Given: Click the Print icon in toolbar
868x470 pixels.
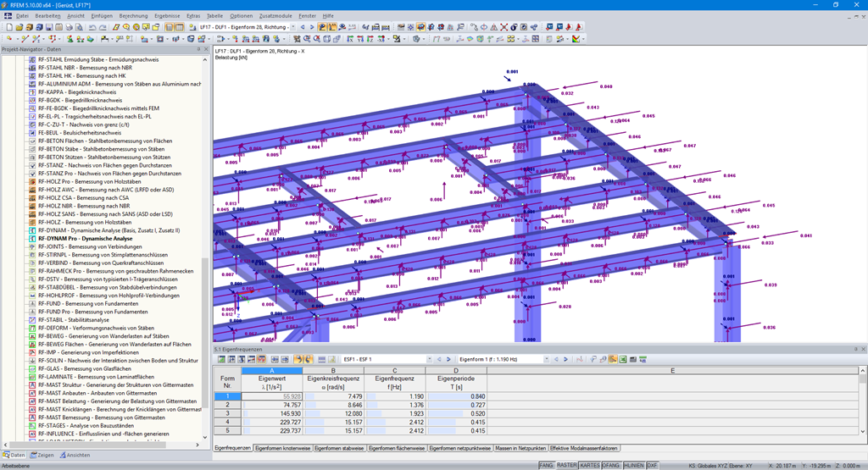Looking at the screenshot, I should pyautogui.click(x=70, y=26).
